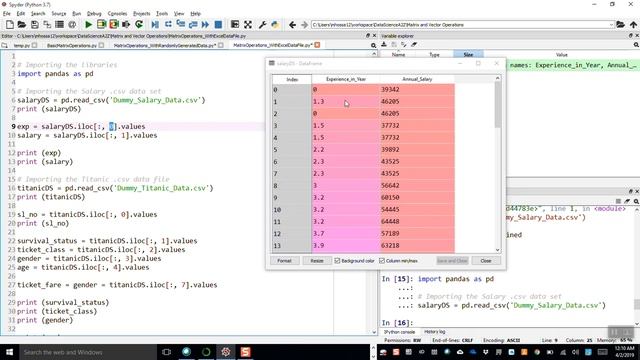This screenshot has width=640, height=360.
Task: Run file with green play icon
Action: tap(88, 25)
